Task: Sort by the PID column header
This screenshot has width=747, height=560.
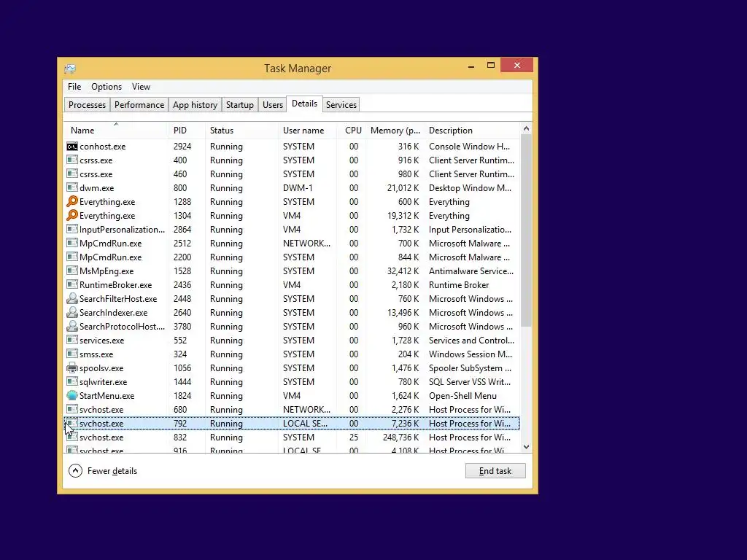Action: click(x=187, y=130)
